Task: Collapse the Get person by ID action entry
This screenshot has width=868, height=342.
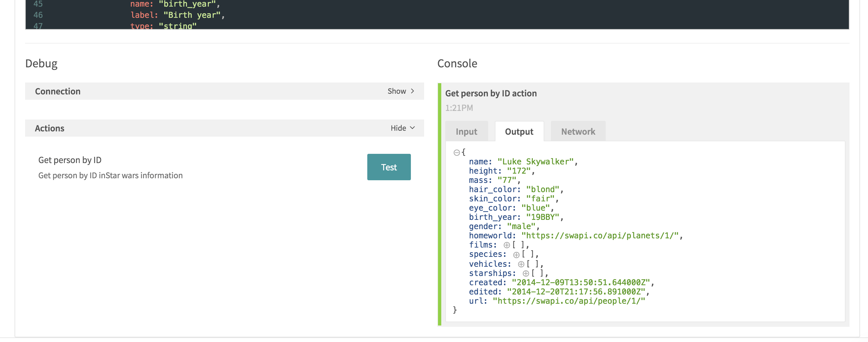Action: coord(491,93)
